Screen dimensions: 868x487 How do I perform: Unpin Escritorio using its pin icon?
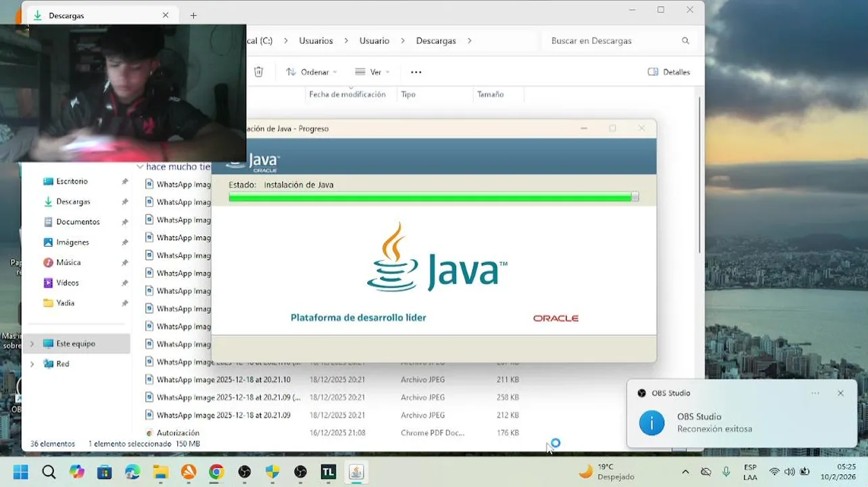124,181
